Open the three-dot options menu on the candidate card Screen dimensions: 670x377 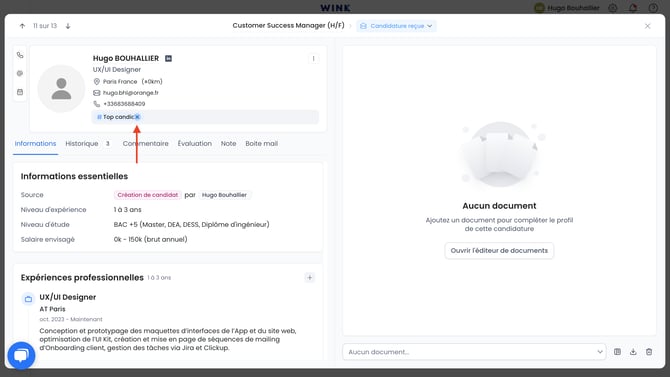point(313,59)
